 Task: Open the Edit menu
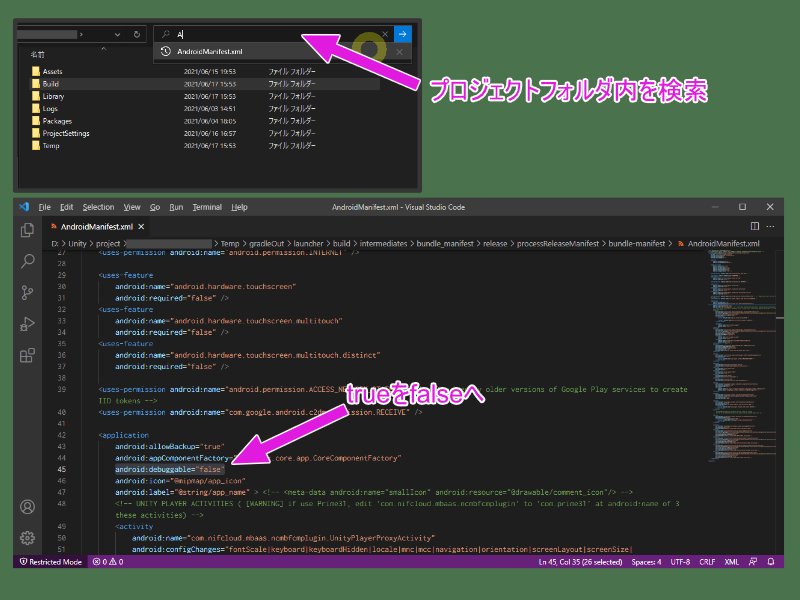tap(66, 207)
